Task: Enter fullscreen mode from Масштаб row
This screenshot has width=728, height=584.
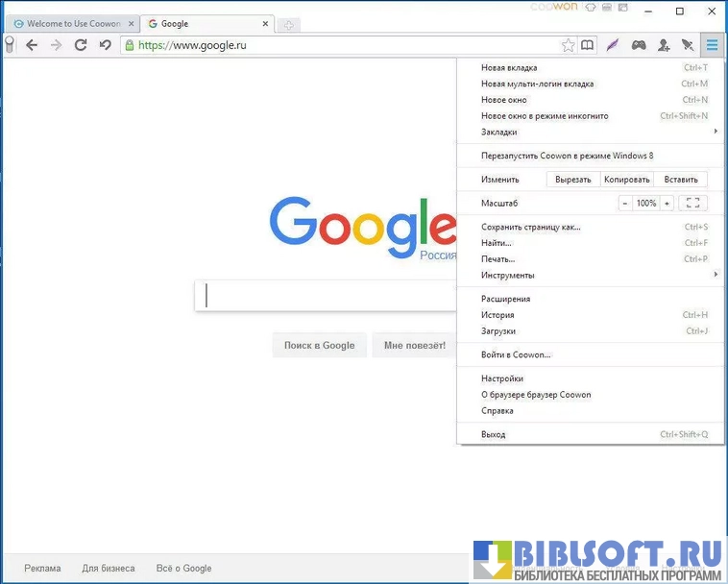Action: tap(692, 204)
